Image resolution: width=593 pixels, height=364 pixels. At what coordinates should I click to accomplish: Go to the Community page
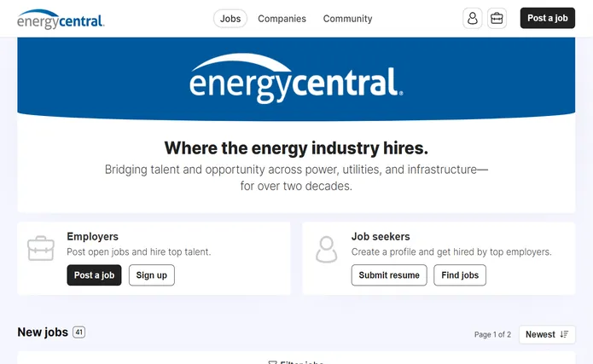coord(347,19)
